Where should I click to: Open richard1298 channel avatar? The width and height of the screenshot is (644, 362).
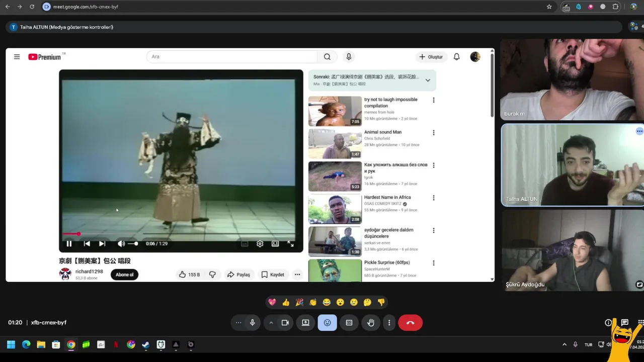(x=65, y=274)
